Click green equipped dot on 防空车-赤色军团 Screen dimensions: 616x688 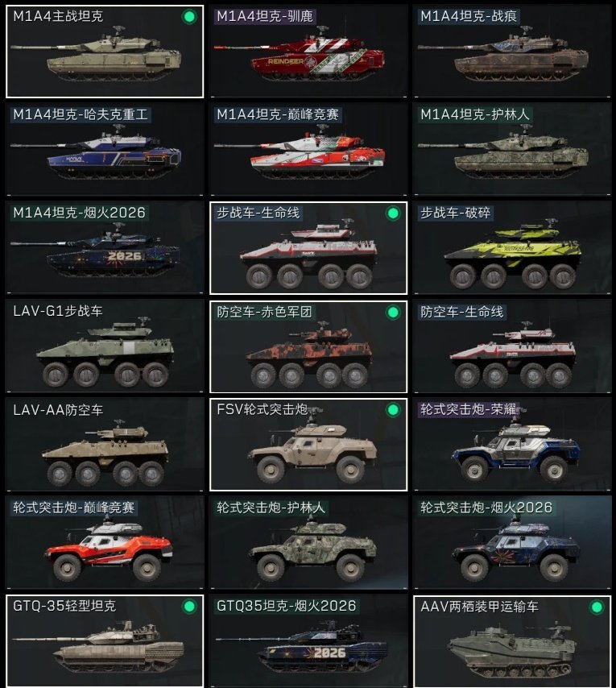393,313
